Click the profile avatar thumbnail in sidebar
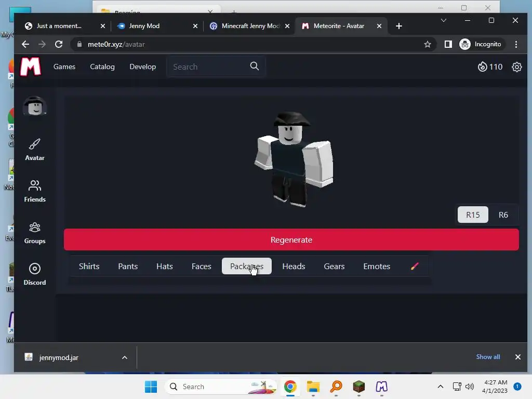This screenshot has height=399, width=532. 35,106
